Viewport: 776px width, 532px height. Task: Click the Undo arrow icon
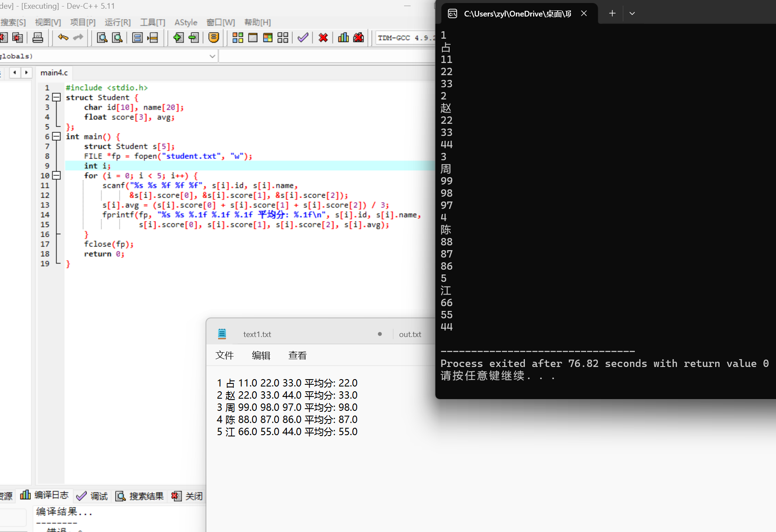63,38
